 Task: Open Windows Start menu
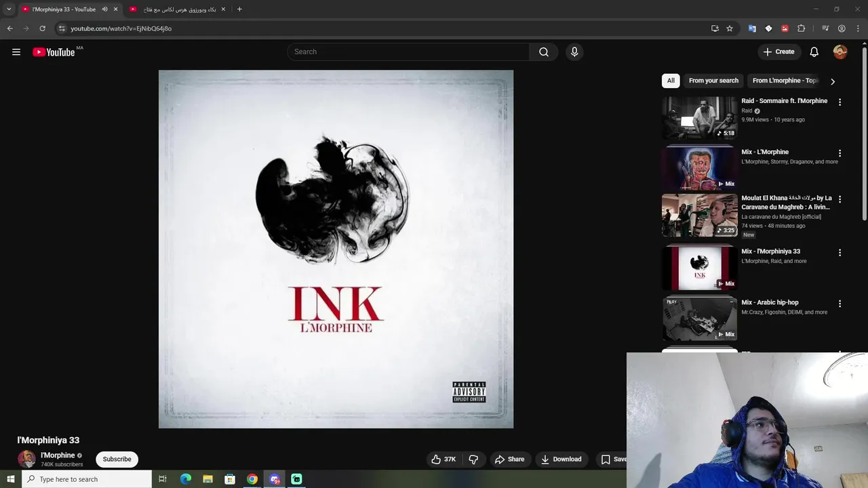point(10,479)
